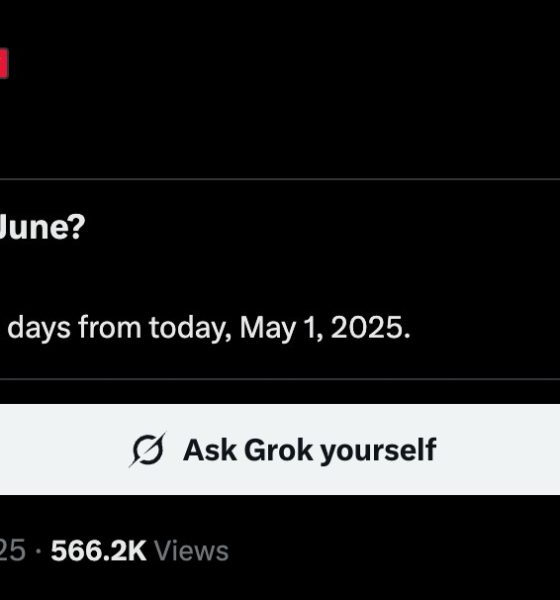Click the word 'Grok' on the button
The height and width of the screenshot is (600, 560).
click(278, 450)
